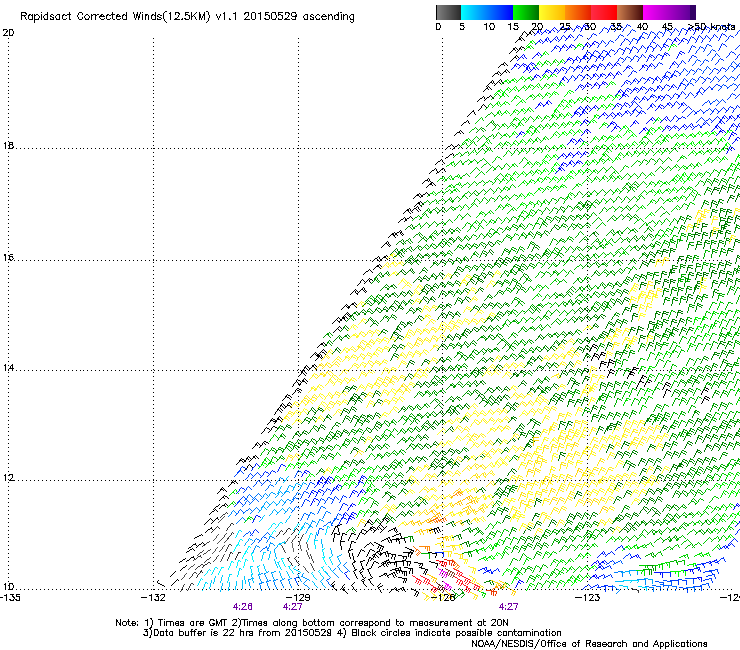Click the legend value "45" under color bar
Image resolution: width=740 pixels, height=650 pixels.
tap(667, 27)
